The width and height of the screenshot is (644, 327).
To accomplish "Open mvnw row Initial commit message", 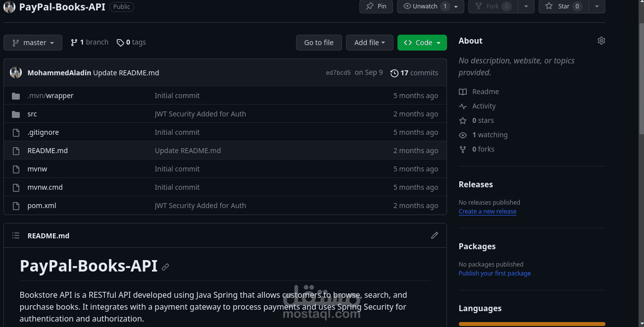I will click(x=177, y=169).
